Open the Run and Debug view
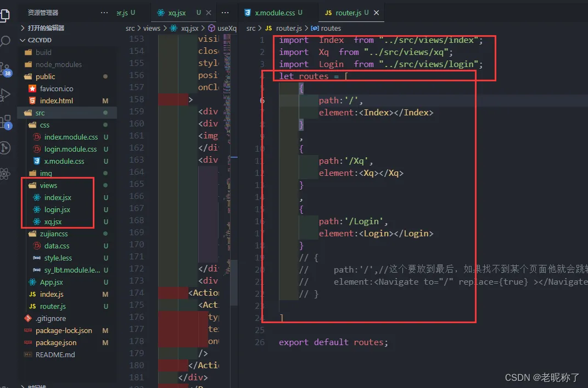Screen dimensions: 588x388 pos(5,95)
